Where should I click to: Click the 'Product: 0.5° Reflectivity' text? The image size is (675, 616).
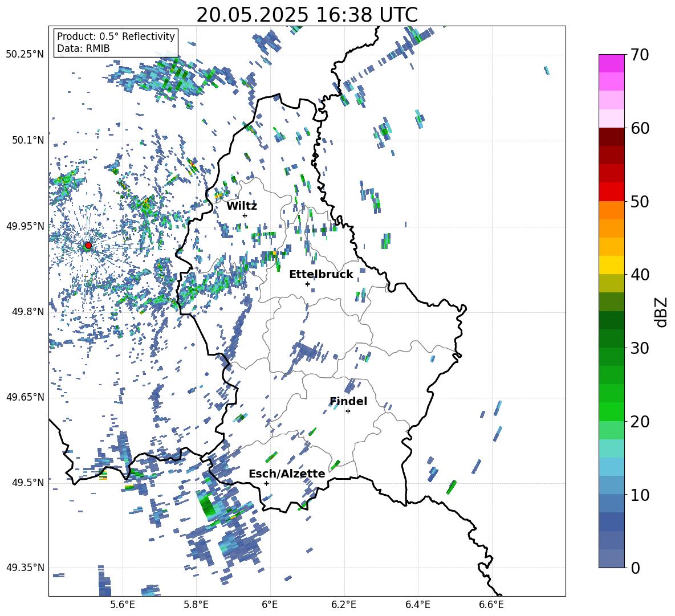(116, 36)
